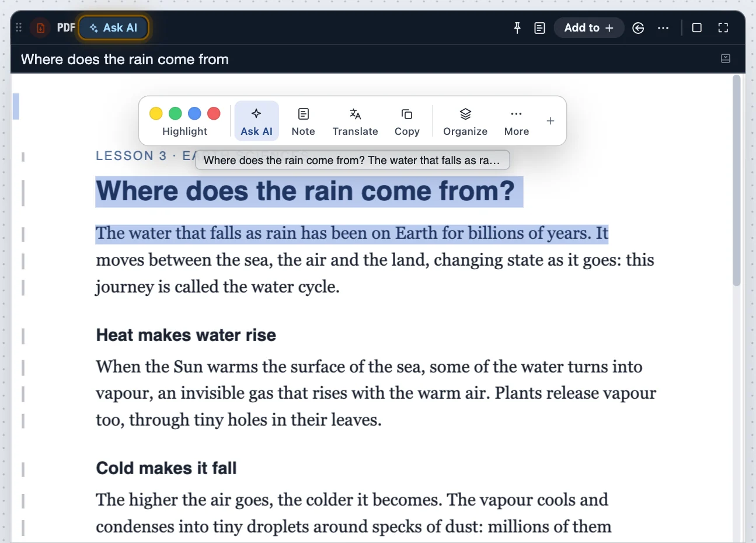Viewport: 756px width, 543px height.
Task: Pick the yellow highlight color
Action: click(156, 113)
